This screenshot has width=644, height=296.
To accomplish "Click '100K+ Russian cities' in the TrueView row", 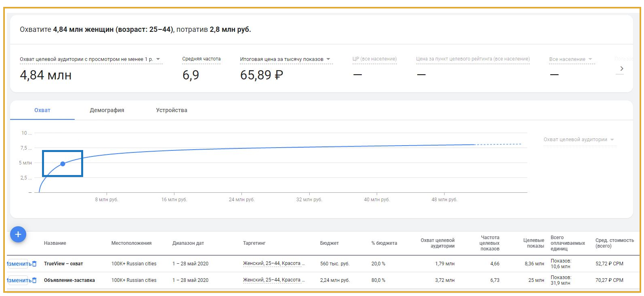I will coord(134,264).
